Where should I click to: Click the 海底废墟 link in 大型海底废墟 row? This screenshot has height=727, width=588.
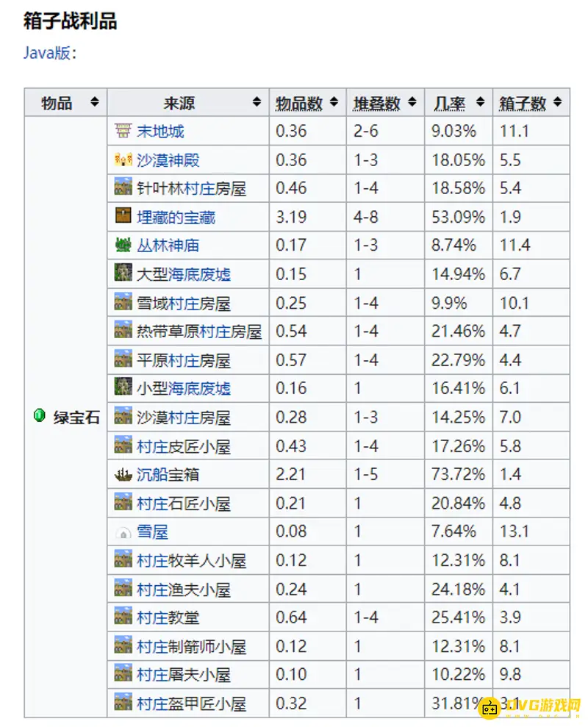click(200, 274)
